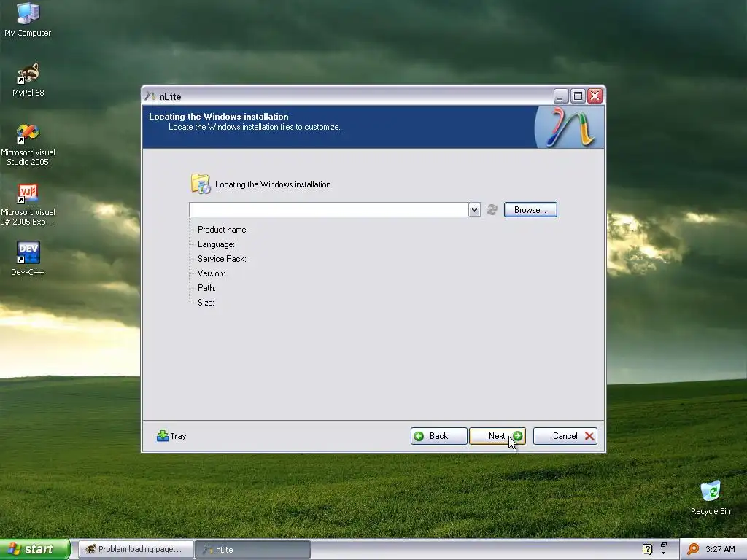This screenshot has height=560, width=747.
Task: Click the Service Pack: label
Action: (222, 259)
